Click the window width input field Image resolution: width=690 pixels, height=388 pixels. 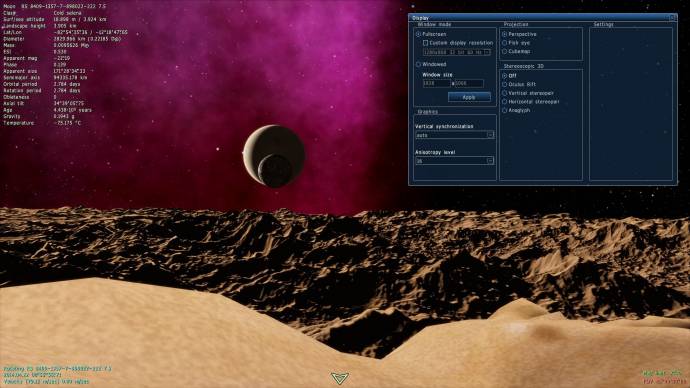436,83
